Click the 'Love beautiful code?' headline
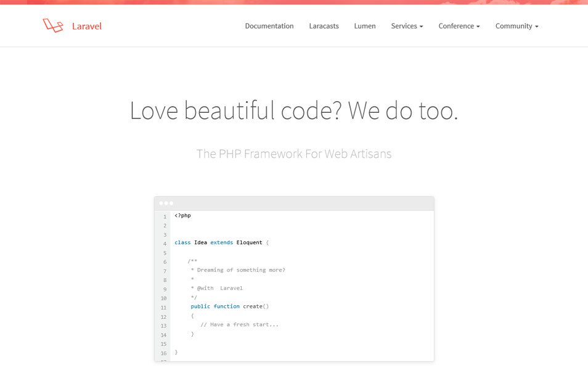 click(294, 111)
